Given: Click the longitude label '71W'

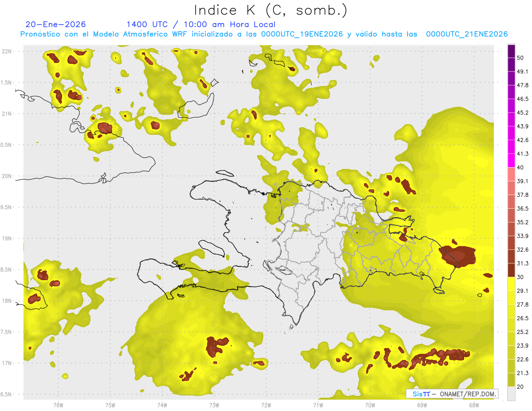Looking at the screenshot, I should pyautogui.click(x=318, y=405).
